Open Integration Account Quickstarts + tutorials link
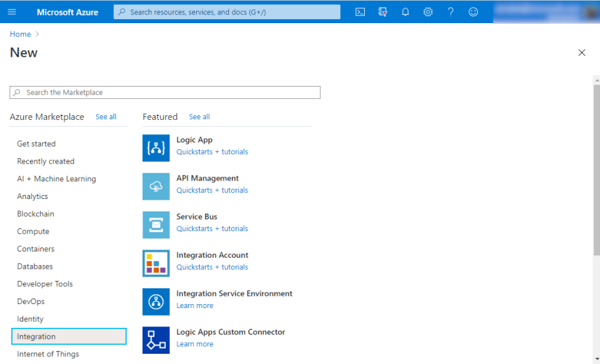This screenshot has height=364, width=600. coord(212,267)
